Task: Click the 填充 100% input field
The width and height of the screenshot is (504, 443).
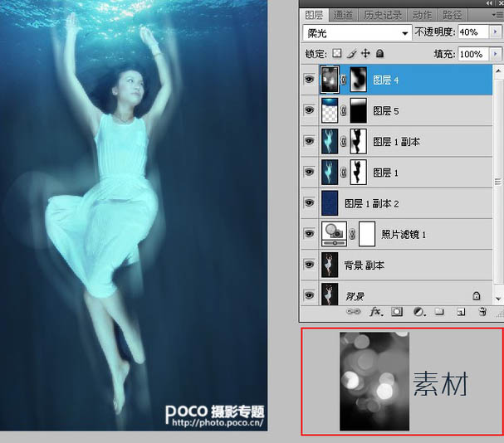Action: pos(473,54)
